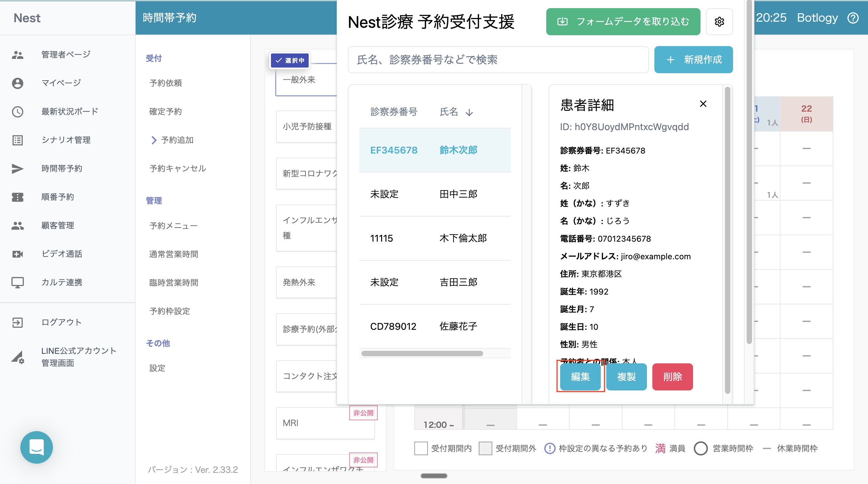Select patient row 佐藤花子
This screenshot has width=868, height=484.
click(x=435, y=326)
